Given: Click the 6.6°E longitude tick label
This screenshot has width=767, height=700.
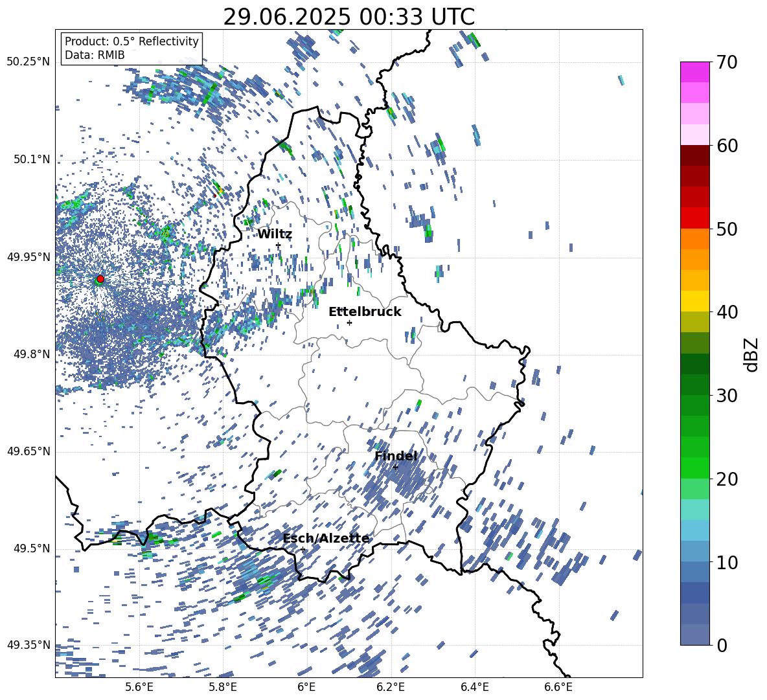Looking at the screenshot, I should [558, 687].
